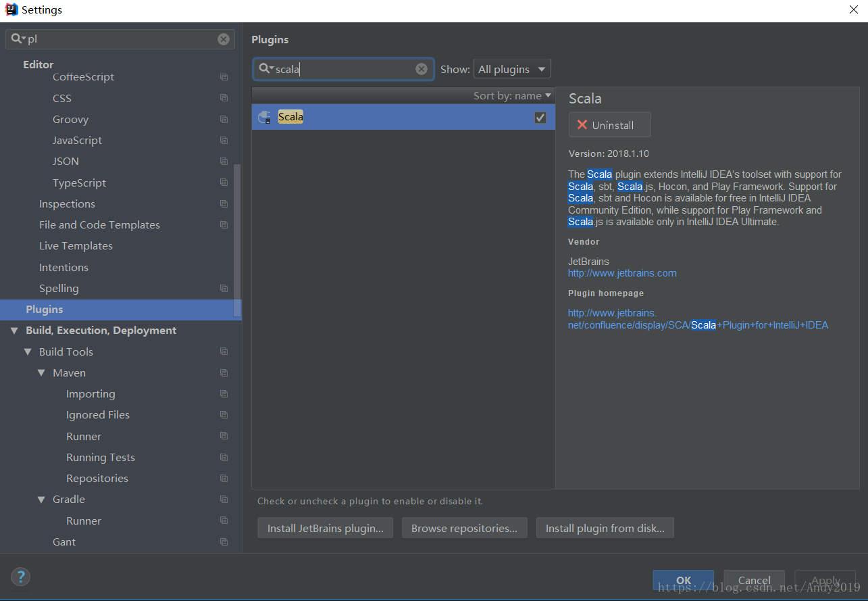Collapse the Build Tools tree node
Viewport: 868px width, 601px height.
(28, 352)
